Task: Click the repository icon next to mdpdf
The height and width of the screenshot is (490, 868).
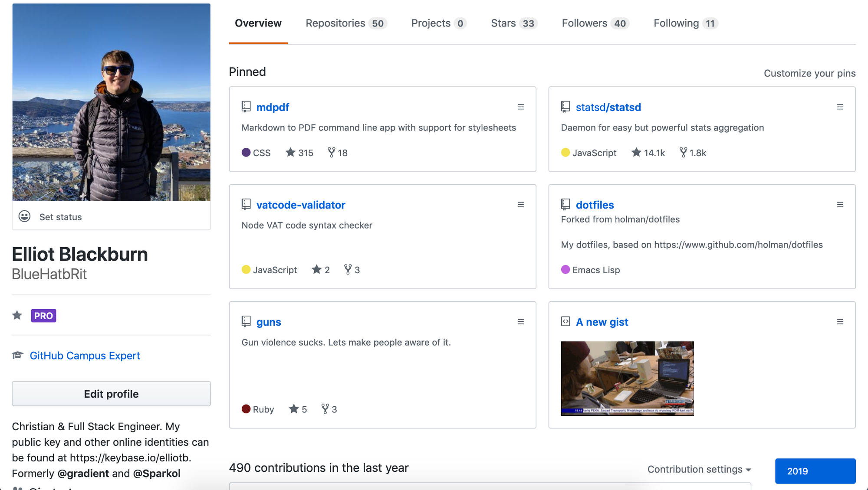Action: 246,107
